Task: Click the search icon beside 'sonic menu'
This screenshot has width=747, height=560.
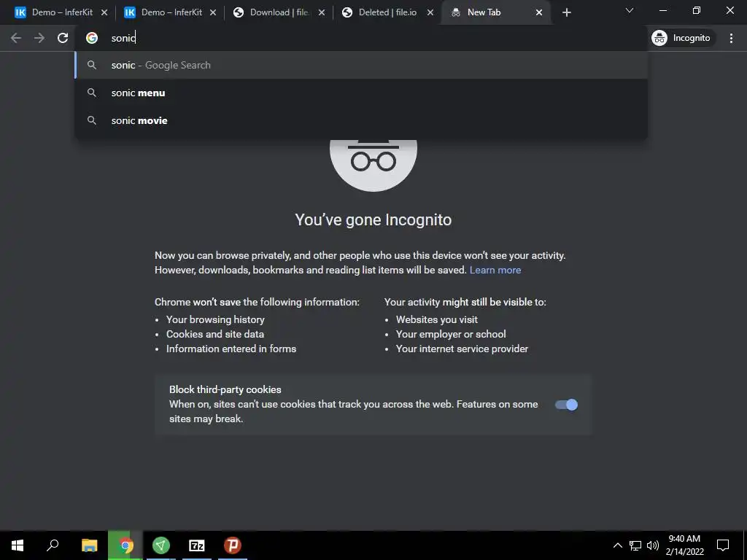Action: click(92, 93)
